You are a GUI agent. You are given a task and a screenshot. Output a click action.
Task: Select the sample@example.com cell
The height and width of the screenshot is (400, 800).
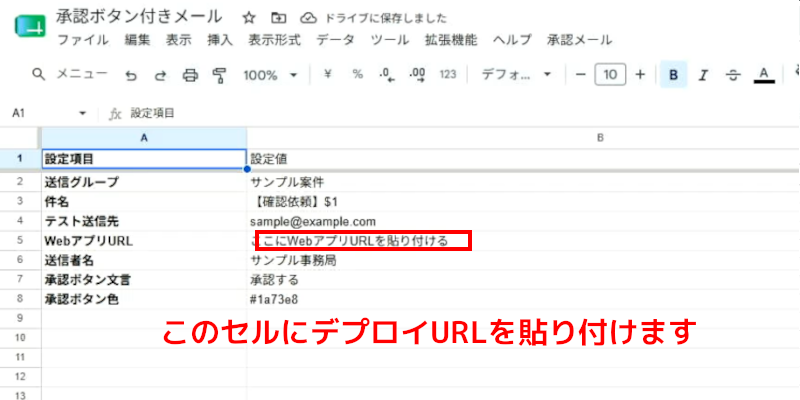(523, 221)
